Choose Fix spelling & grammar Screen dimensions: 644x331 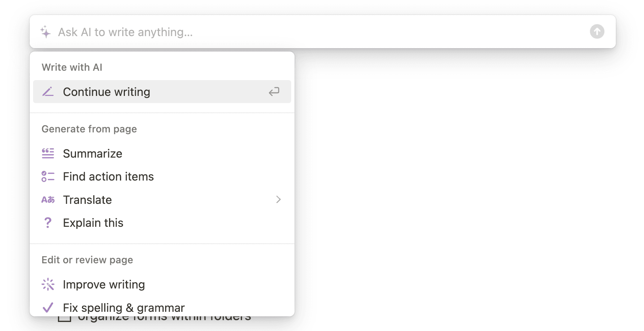click(162, 308)
